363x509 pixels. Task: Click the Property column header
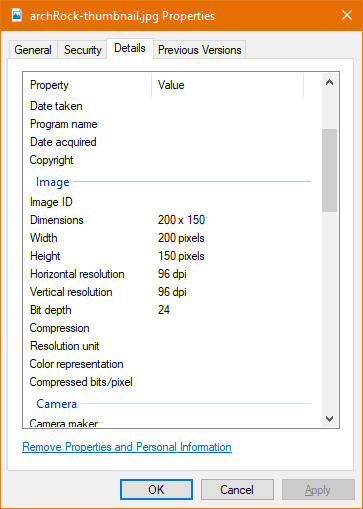click(x=88, y=85)
